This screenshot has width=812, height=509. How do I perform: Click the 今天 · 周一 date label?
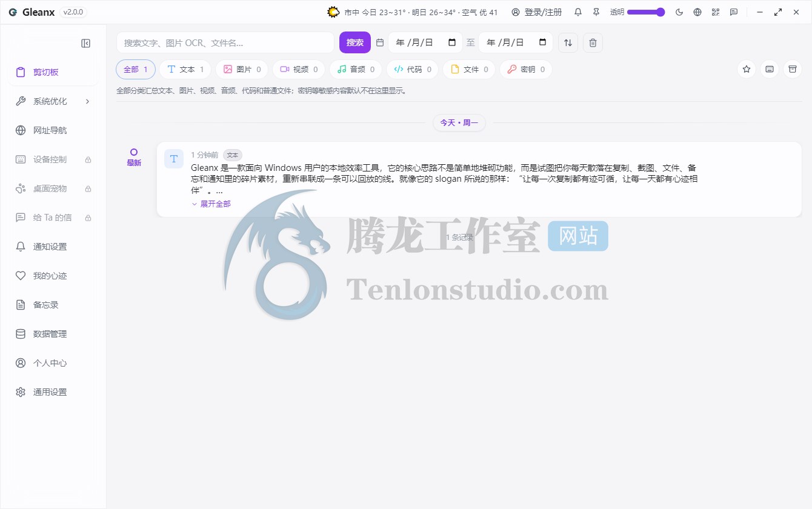pyautogui.click(x=459, y=122)
